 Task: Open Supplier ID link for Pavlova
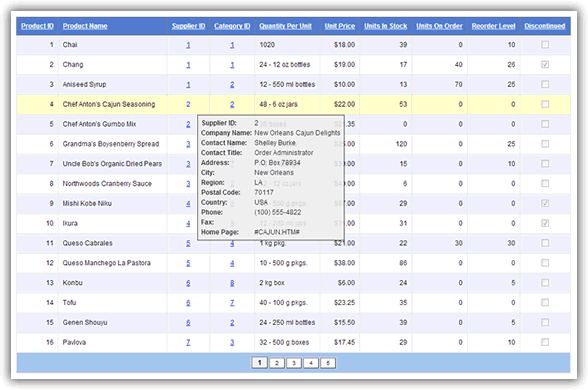coord(188,342)
